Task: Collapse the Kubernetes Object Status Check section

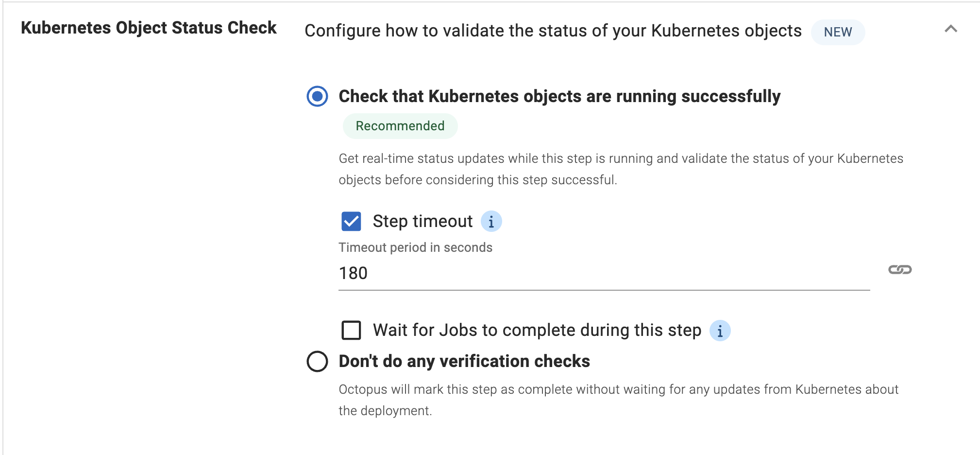Action: tap(950, 29)
